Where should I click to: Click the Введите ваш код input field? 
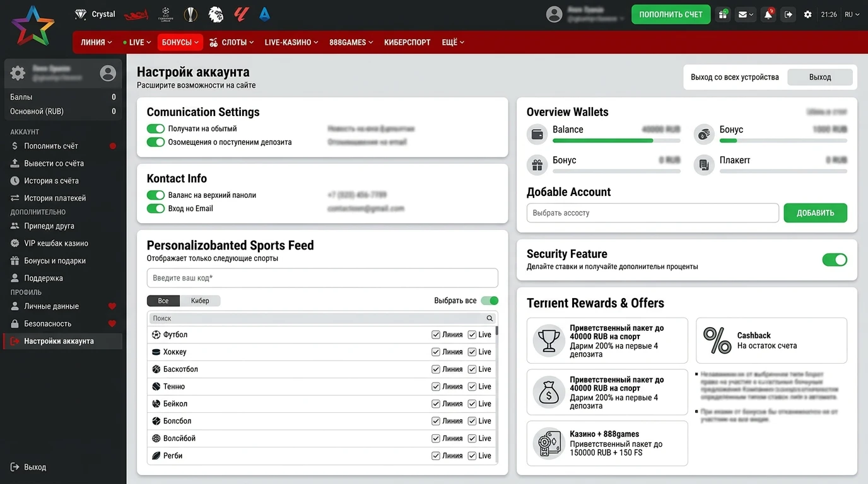322,278
